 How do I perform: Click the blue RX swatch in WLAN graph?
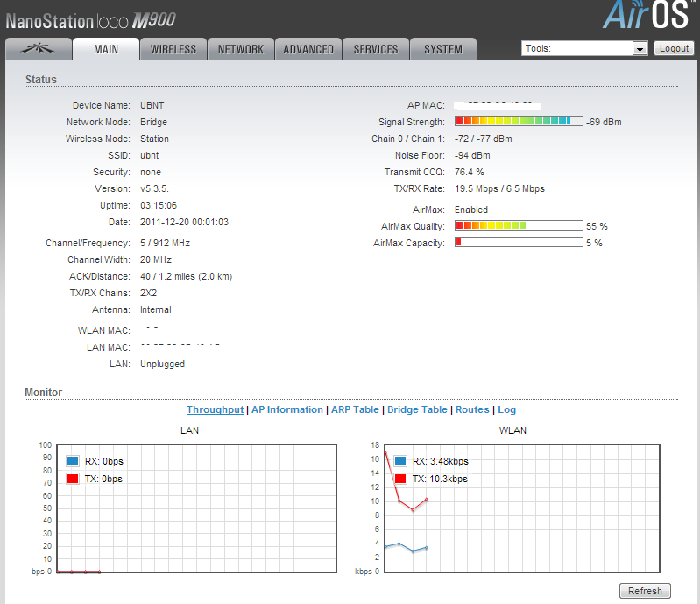coord(400,461)
